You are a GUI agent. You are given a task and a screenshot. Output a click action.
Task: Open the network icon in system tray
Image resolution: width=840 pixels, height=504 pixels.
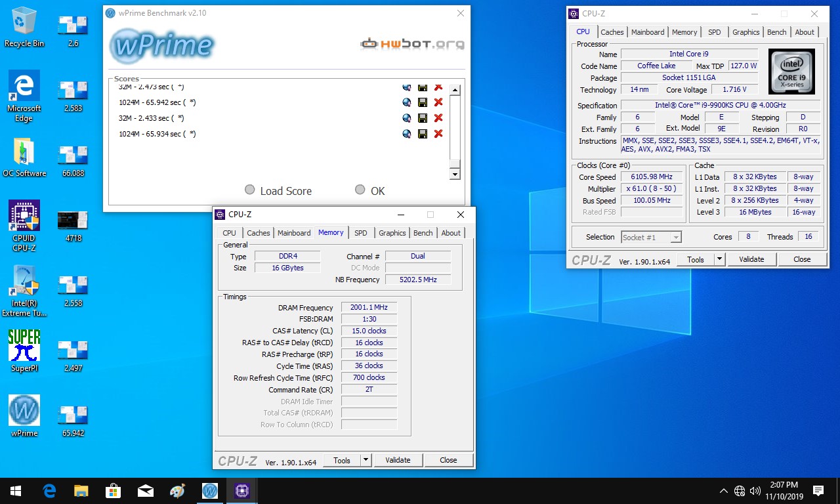pyautogui.click(x=740, y=491)
